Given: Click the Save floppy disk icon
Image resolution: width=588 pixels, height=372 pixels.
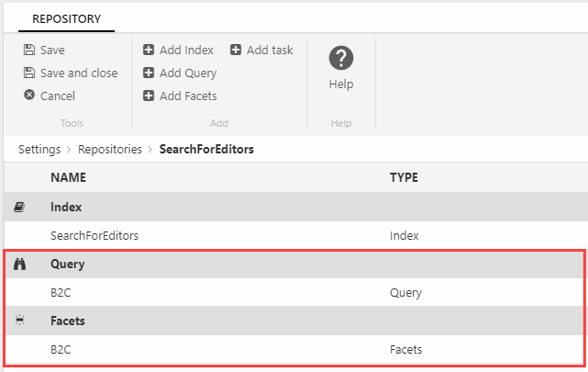Looking at the screenshot, I should click(29, 51).
